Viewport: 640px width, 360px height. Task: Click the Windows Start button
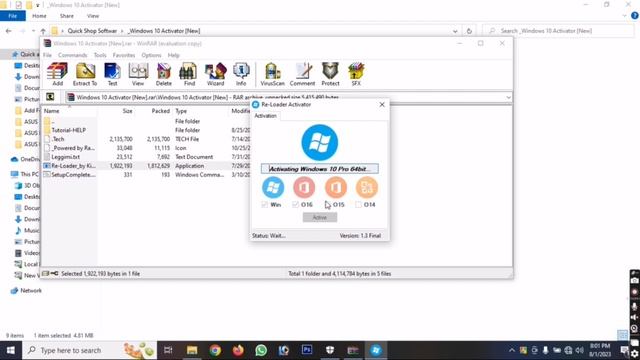pos(11,350)
